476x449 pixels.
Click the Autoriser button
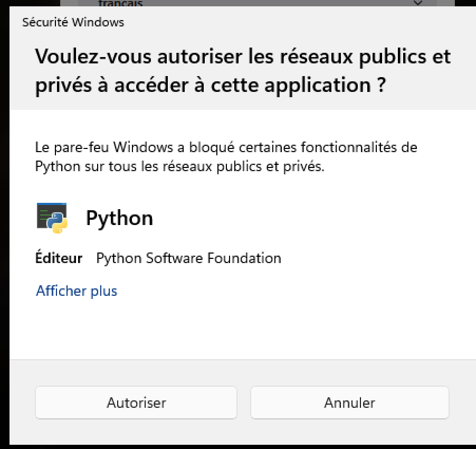point(136,403)
